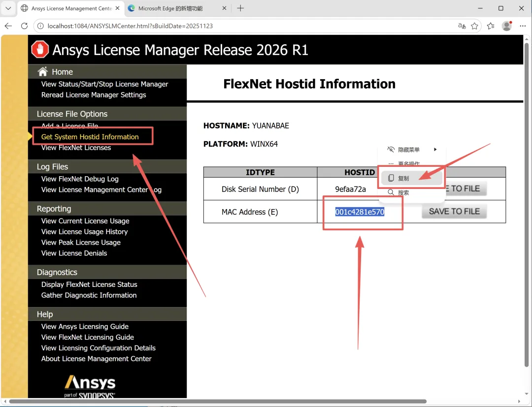The height and width of the screenshot is (407, 532).
Task: Click the Ansys logo at sidebar bottom
Action: 90,386
